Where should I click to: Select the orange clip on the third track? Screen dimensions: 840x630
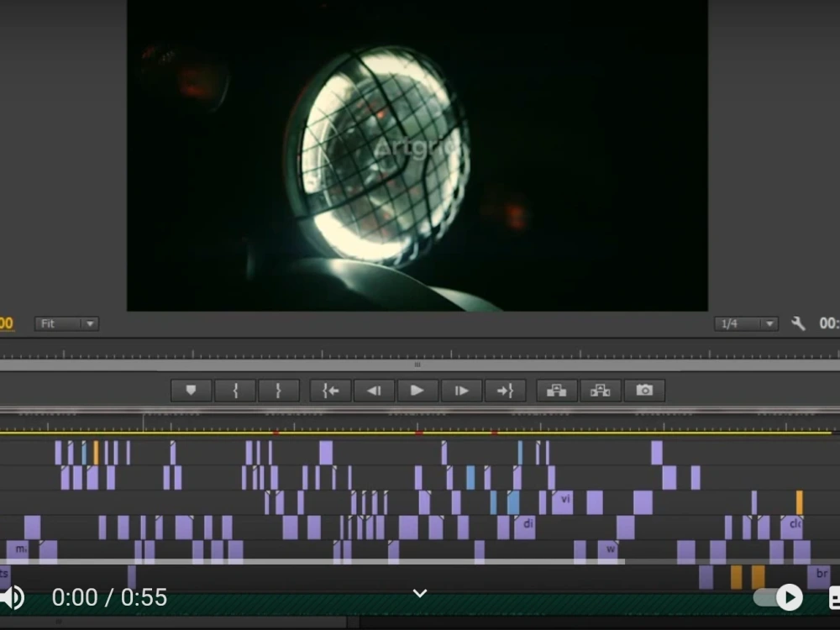point(800,502)
